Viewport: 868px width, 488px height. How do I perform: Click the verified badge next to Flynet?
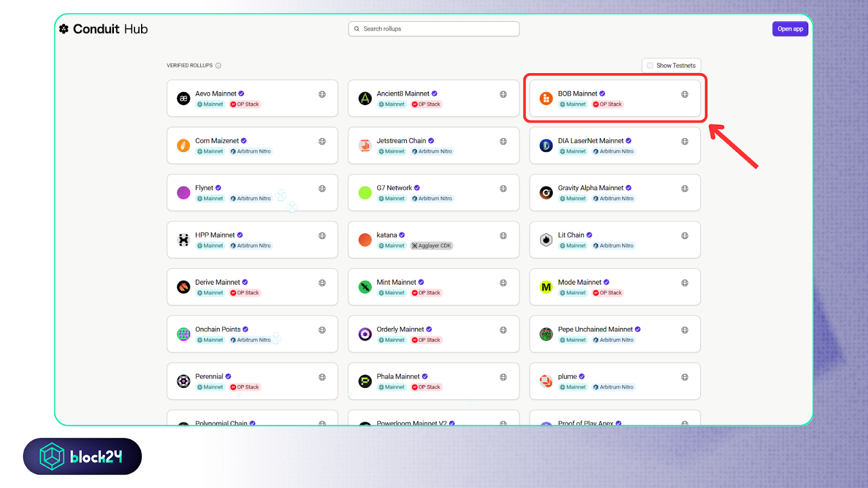click(x=219, y=188)
